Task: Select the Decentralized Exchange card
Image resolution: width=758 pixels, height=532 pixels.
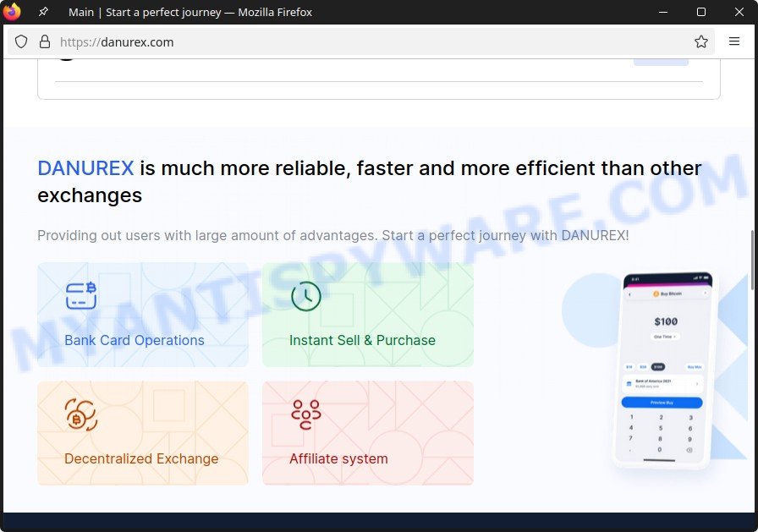Action: coord(143,433)
